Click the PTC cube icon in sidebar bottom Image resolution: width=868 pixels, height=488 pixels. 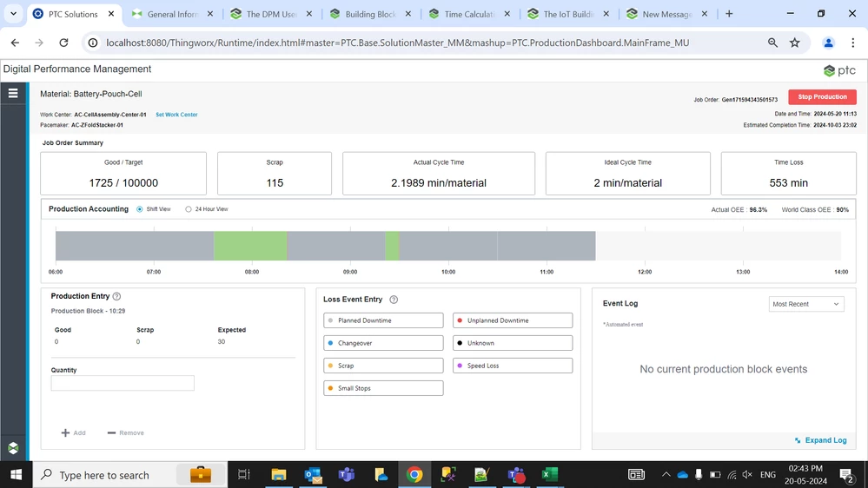[x=13, y=448]
